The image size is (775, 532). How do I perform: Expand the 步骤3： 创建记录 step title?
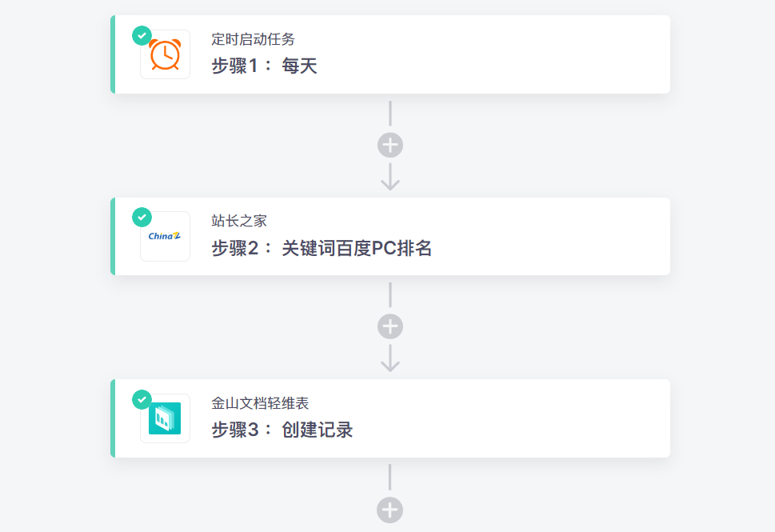(282, 430)
